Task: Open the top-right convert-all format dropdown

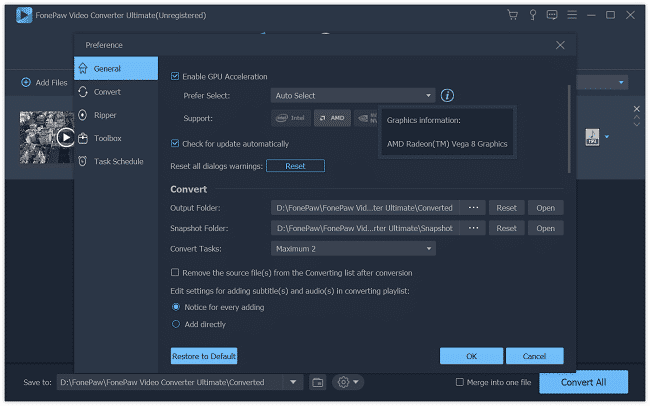Action: [621, 83]
